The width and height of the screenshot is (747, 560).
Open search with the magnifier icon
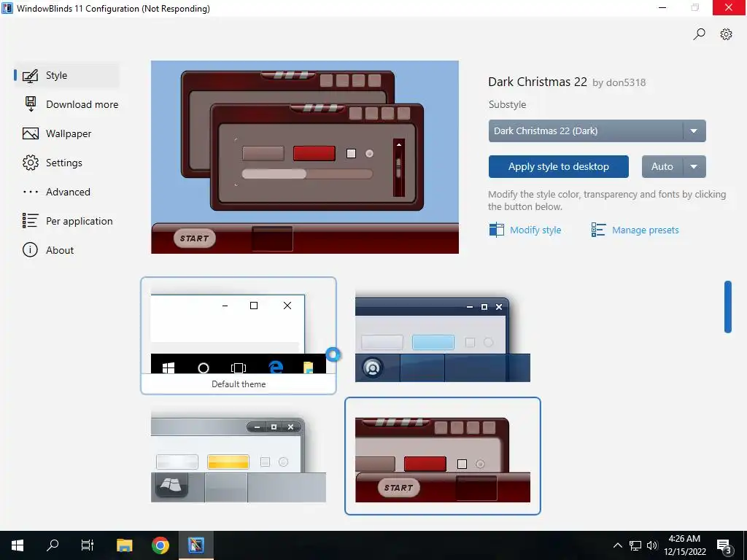pyautogui.click(x=699, y=34)
